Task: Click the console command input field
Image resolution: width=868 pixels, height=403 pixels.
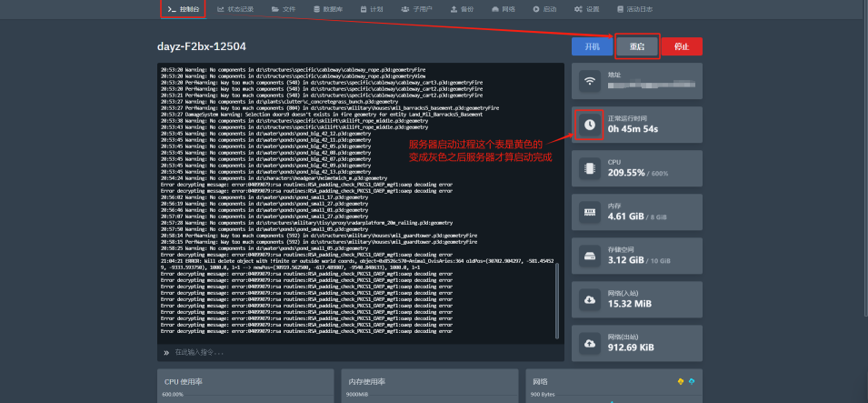Action: click(364, 352)
